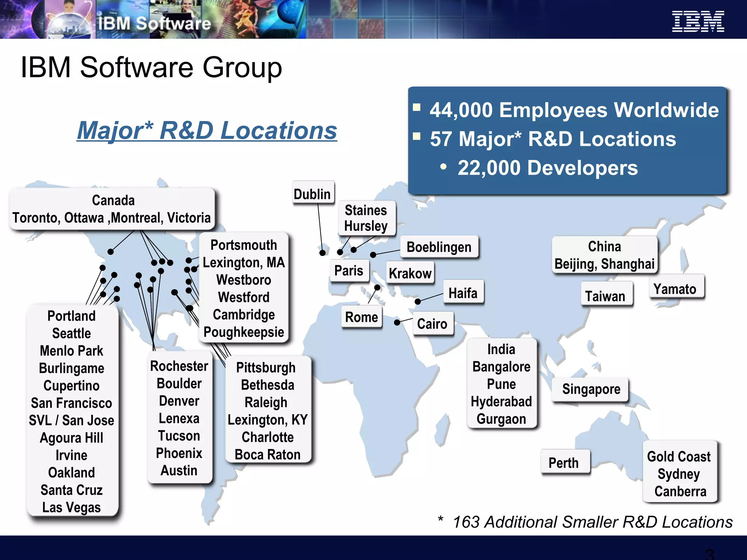Select the Paris label box
The width and height of the screenshot is (747, 560).
[x=349, y=271]
